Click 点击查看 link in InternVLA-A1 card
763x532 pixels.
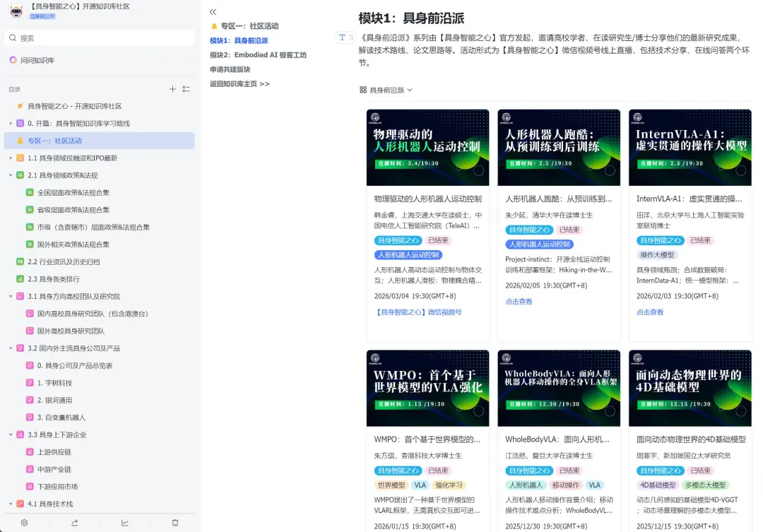(650, 312)
